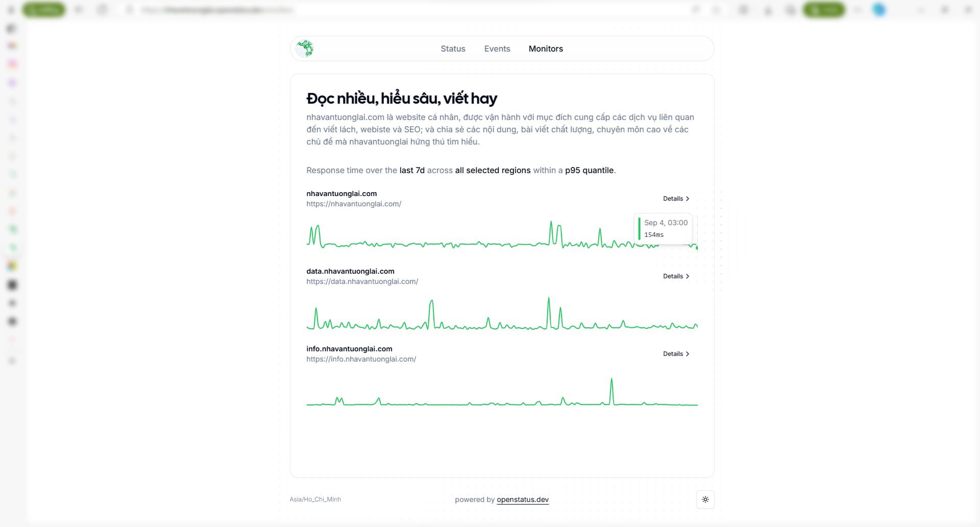Click the https://nhavantuonglai.com/ URL text
Image resolution: width=980 pixels, height=527 pixels.
click(354, 204)
